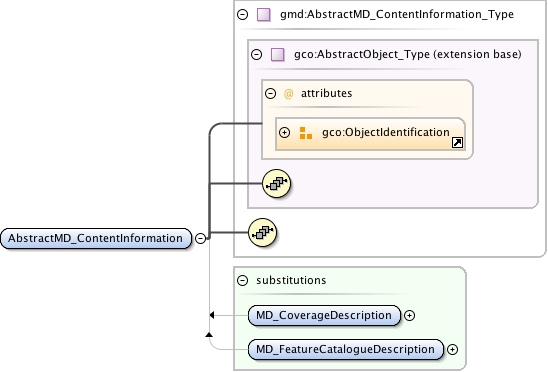Click the substitutions label
Viewport: 548px width, 372px height.
[x=291, y=280]
